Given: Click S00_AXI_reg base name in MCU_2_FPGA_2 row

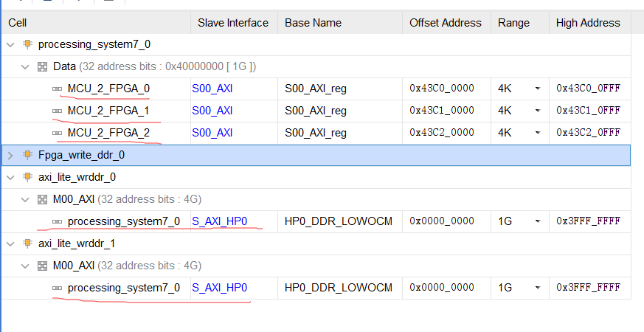Looking at the screenshot, I should point(316,133).
